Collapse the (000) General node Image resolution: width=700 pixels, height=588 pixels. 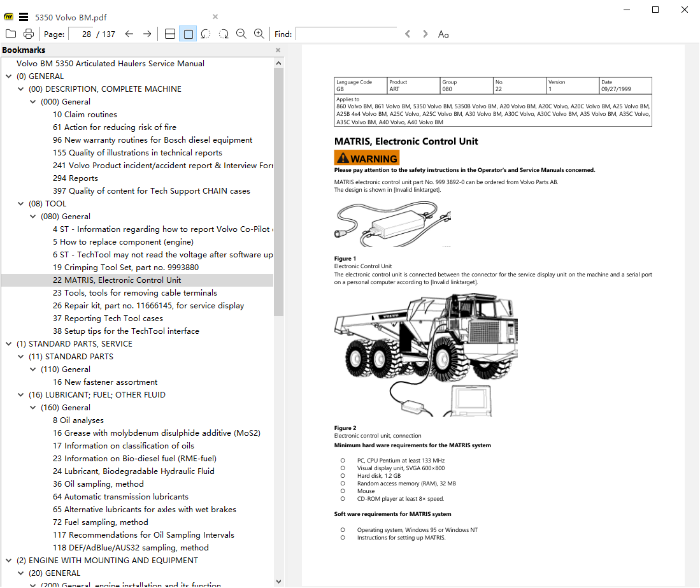[x=32, y=102]
